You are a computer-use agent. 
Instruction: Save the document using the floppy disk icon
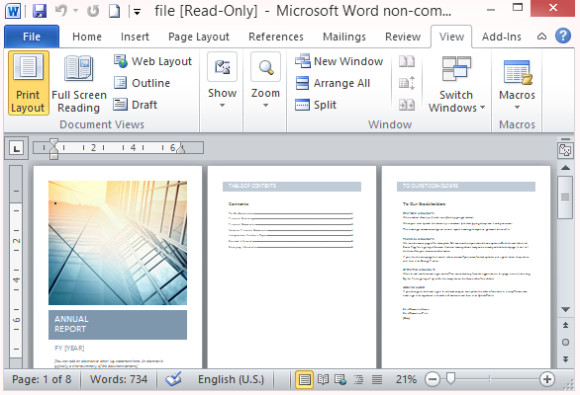tap(40, 11)
